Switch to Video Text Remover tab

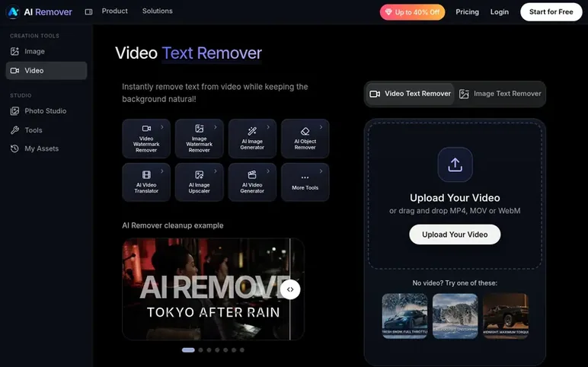411,94
